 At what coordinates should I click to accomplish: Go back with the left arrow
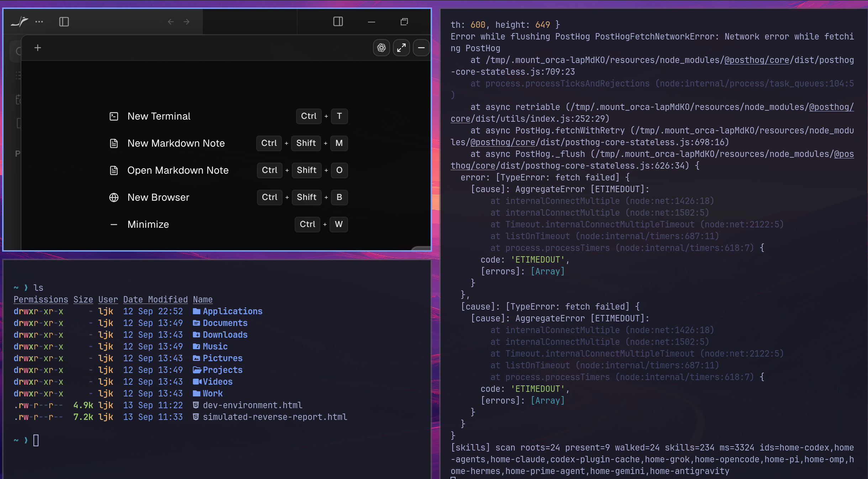tap(171, 22)
